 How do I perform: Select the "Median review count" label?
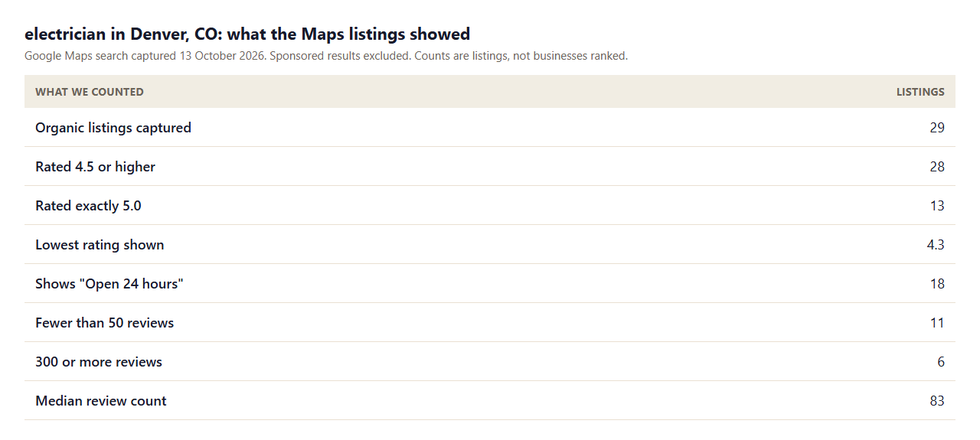[101, 401]
